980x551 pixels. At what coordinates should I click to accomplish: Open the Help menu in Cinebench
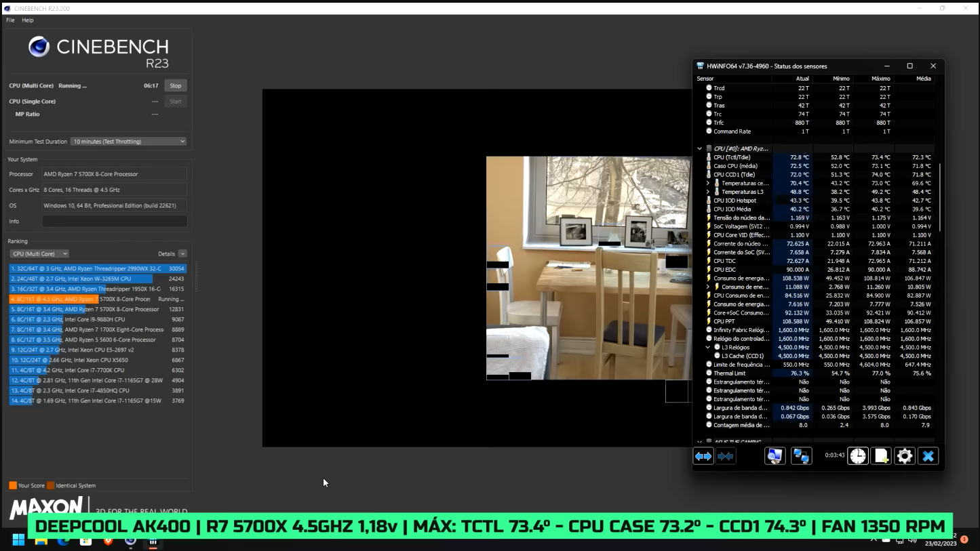point(28,20)
